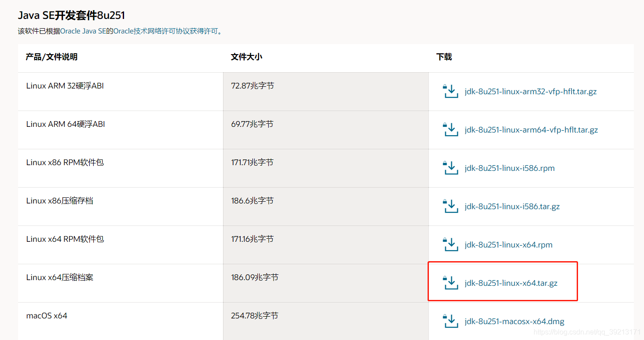Click file size 186.09兆字节
The width and height of the screenshot is (644, 340).
(x=255, y=277)
